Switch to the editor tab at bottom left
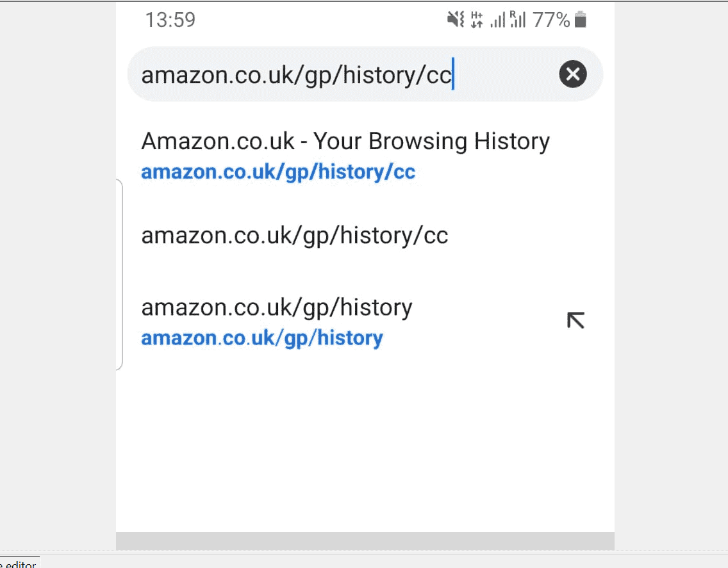Viewport: 728px width, 568px height. tap(18, 562)
